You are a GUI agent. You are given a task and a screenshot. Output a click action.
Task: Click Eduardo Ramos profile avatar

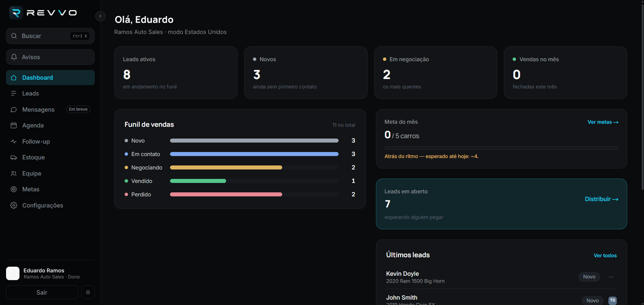[x=13, y=273]
